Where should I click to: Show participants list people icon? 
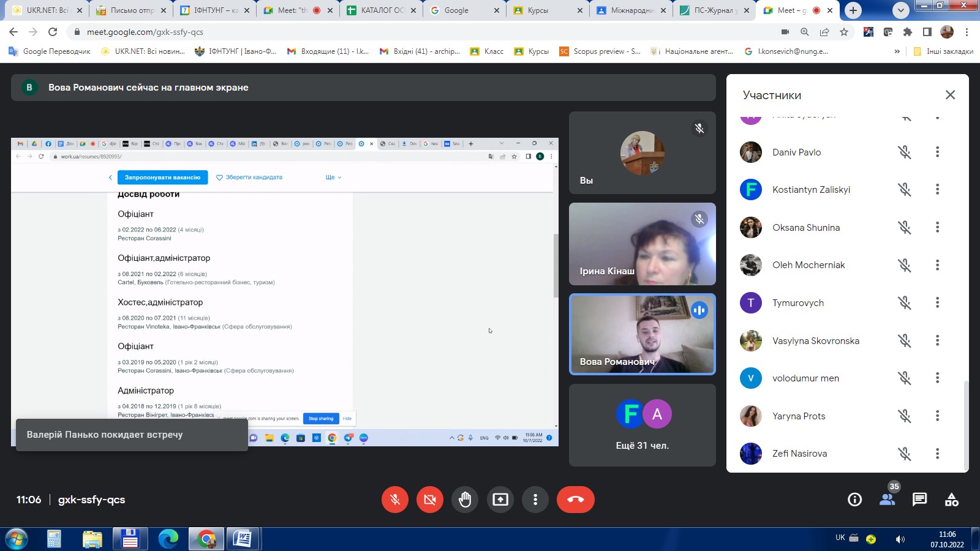coord(887,500)
